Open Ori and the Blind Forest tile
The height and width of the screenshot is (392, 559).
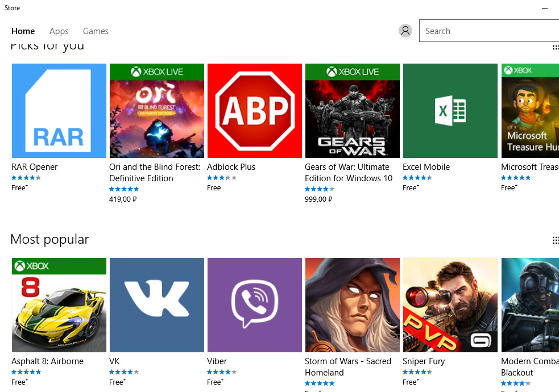(x=157, y=111)
